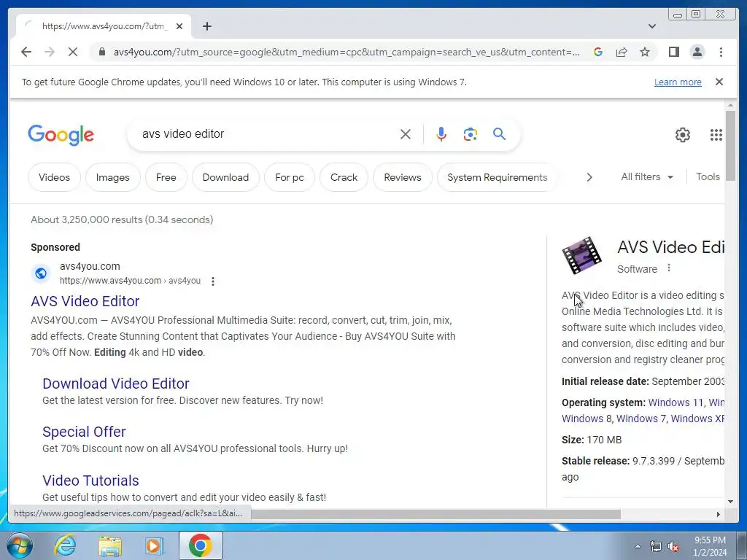
Task: Open Chrome's three-dot menu
Action: point(721,52)
